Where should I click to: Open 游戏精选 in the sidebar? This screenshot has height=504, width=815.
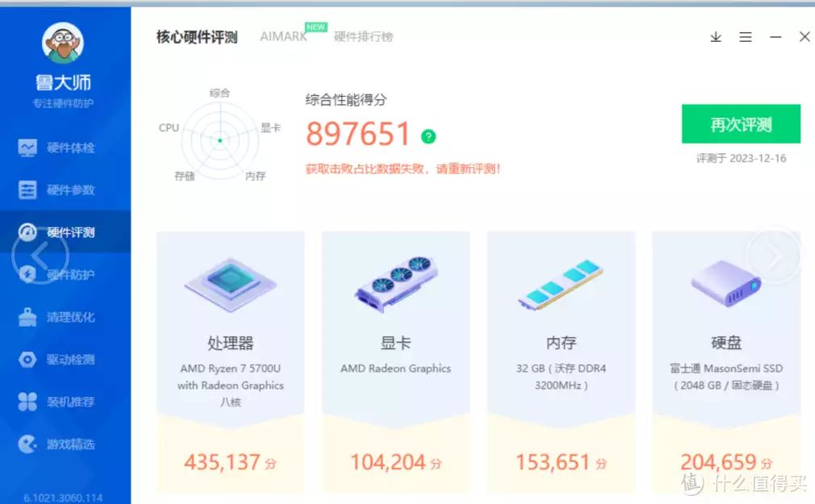point(65,444)
